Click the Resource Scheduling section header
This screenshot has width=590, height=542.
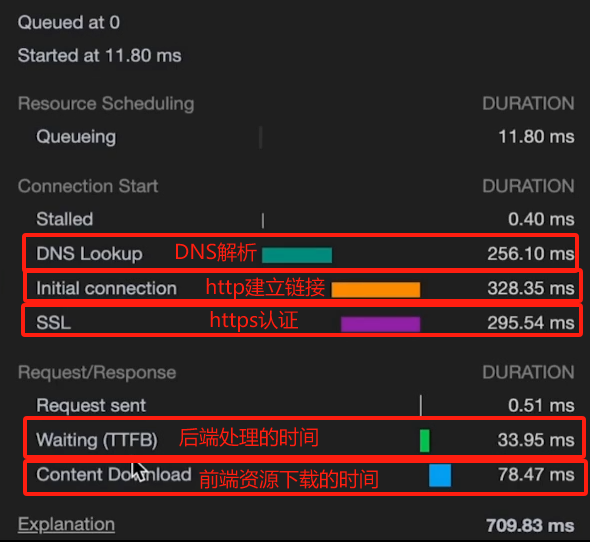(106, 104)
